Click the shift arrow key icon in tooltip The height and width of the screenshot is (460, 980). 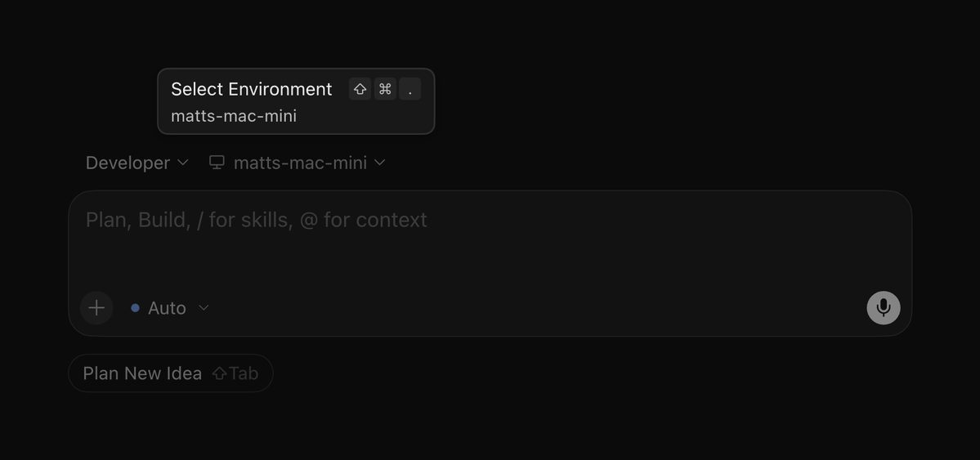(x=360, y=89)
